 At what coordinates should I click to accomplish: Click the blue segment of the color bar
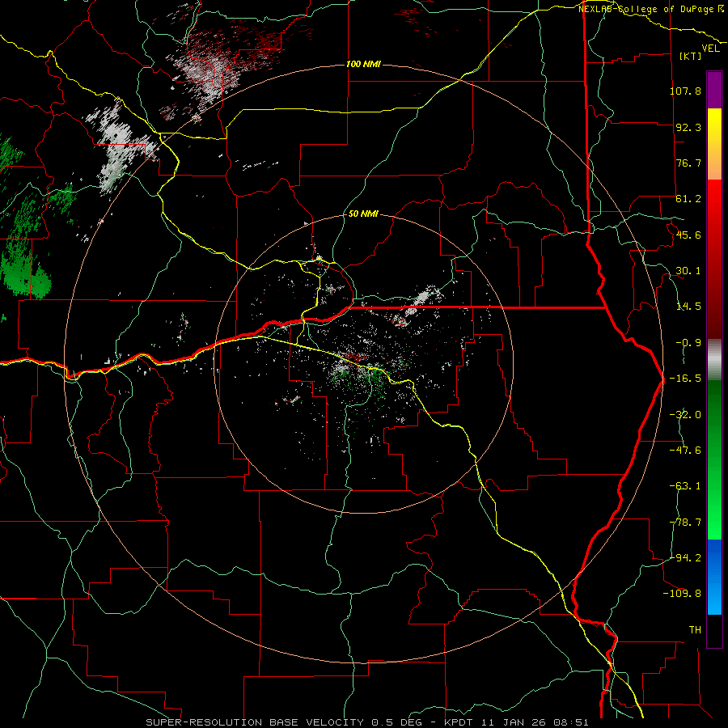tap(714, 577)
